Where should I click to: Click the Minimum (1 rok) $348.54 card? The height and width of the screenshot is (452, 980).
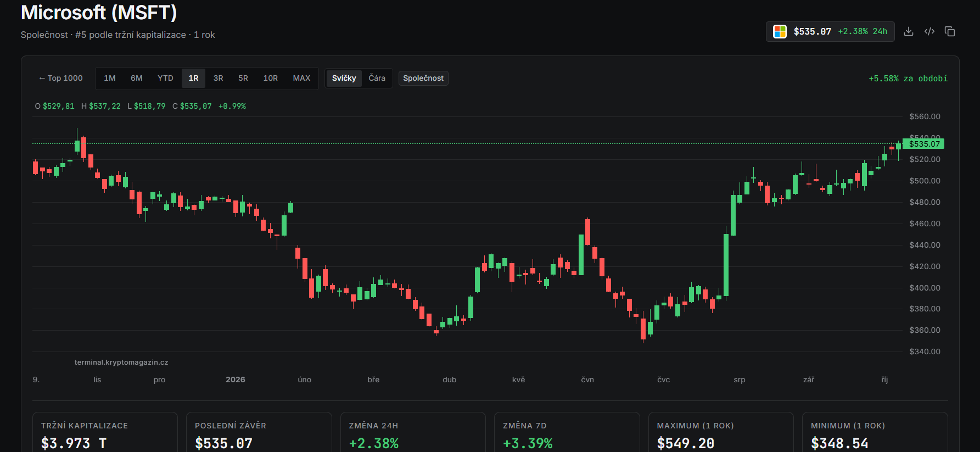[875, 433]
